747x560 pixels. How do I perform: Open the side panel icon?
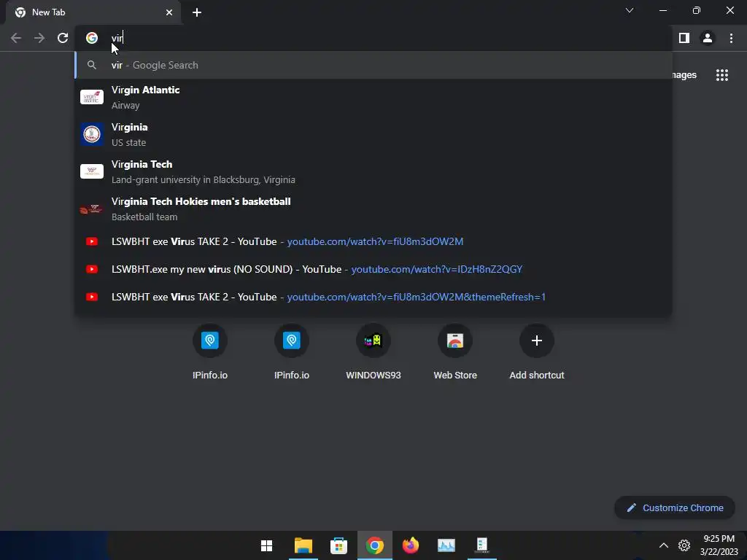[684, 38]
